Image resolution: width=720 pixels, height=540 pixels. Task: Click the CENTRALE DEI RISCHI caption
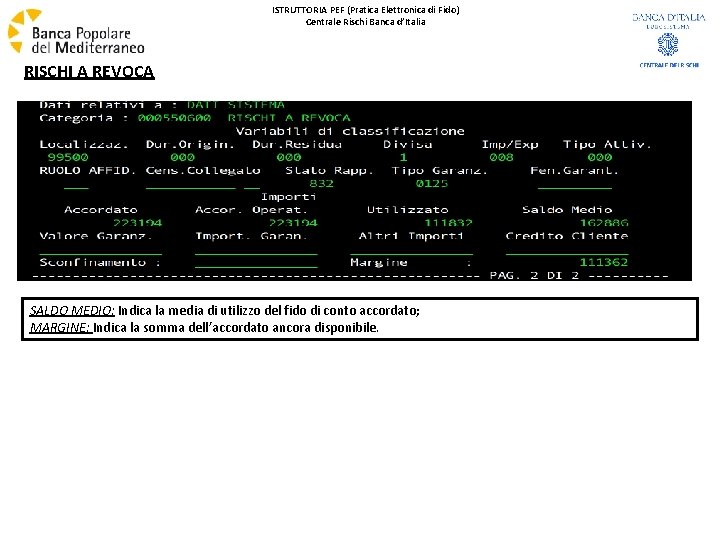[x=669, y=65]
